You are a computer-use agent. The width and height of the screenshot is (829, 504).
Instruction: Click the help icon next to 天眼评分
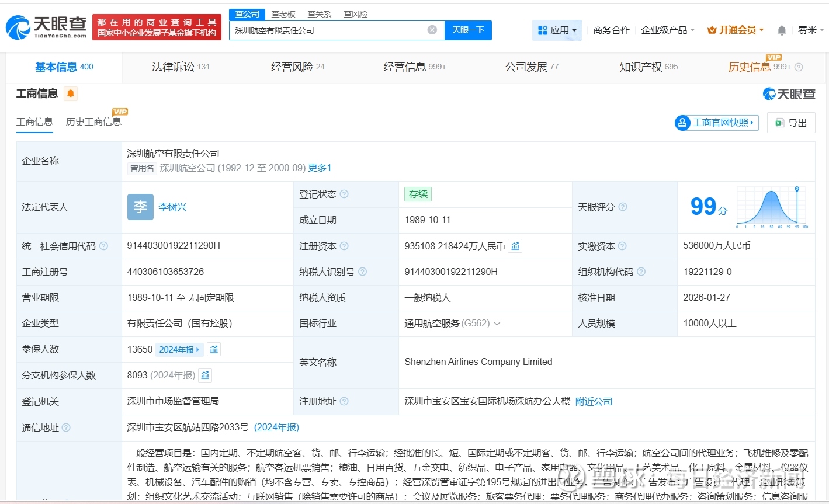[623, 207]
